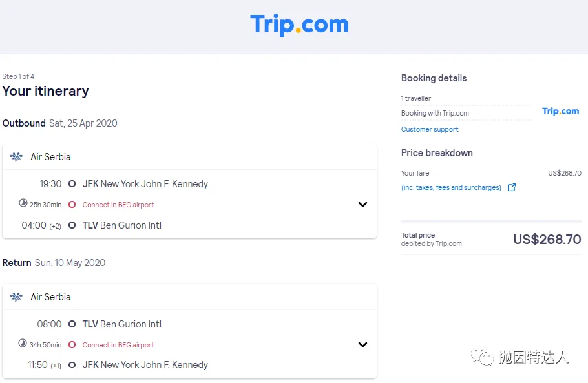588x383 pixels.
Task: Click the US$268.70 total price amount
Action: 547,240
